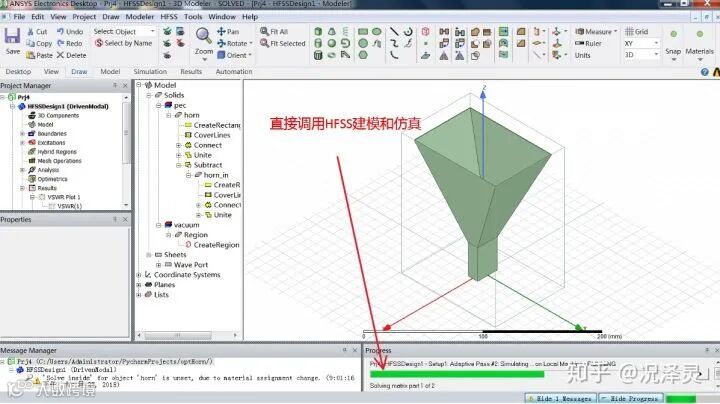
Task: Open the Tools menu
Action: coord(193,17)
